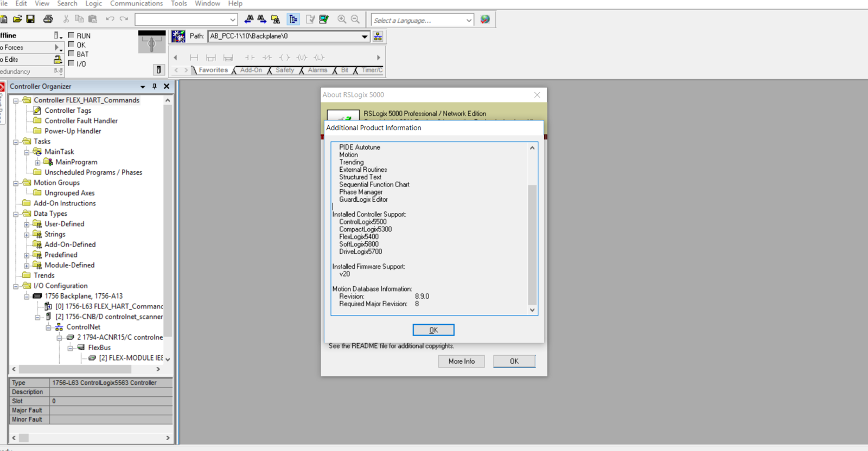868x451 pixels.
Task: Click the Verify Controller toolbar icon
Action: pyautogui.click(x=324, y=20)
